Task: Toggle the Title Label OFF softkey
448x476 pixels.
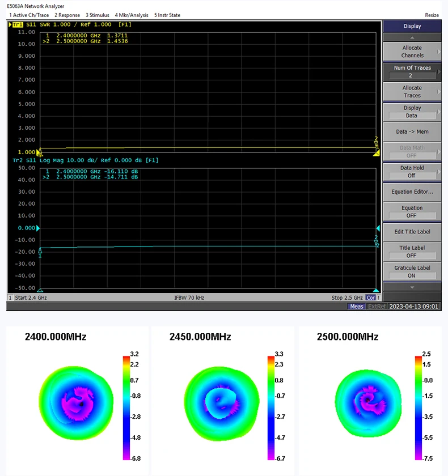Action: (x=412, y=252)
